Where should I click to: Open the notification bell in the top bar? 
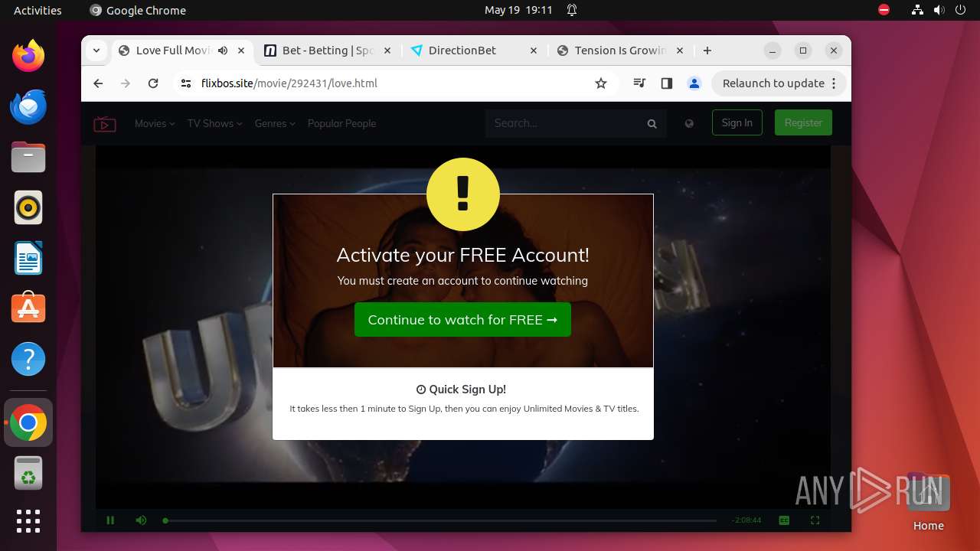572,10
